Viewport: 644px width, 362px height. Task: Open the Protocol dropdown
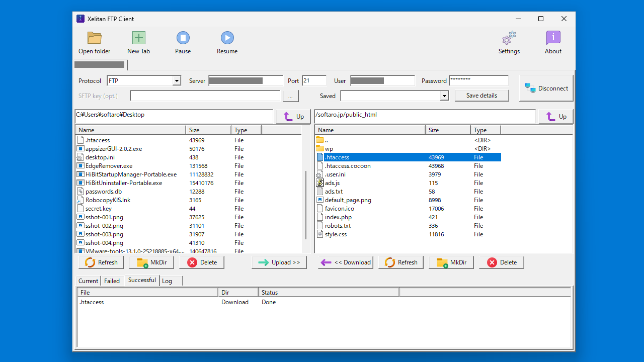pyautogui.click(x=177, y=81)
